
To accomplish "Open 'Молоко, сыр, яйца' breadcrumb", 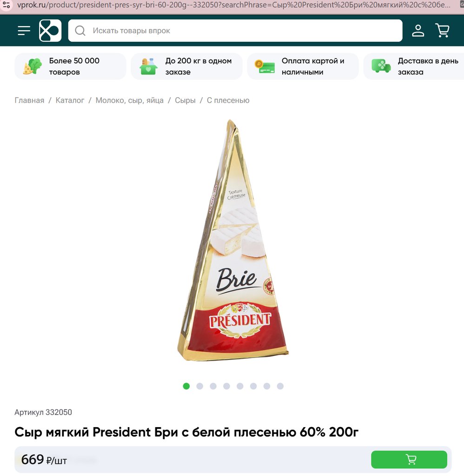I will [x=130, y=100].
